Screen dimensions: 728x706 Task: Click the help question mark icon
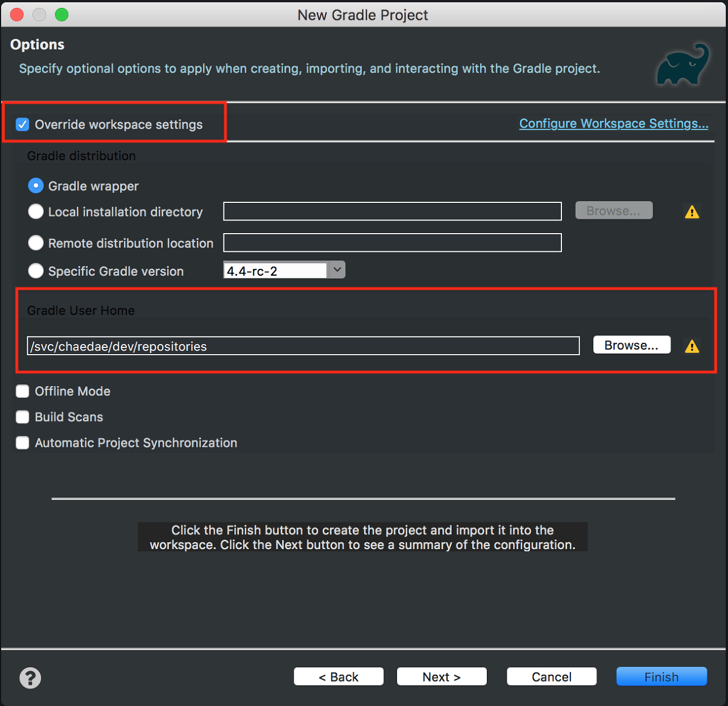tap(30, 678)
